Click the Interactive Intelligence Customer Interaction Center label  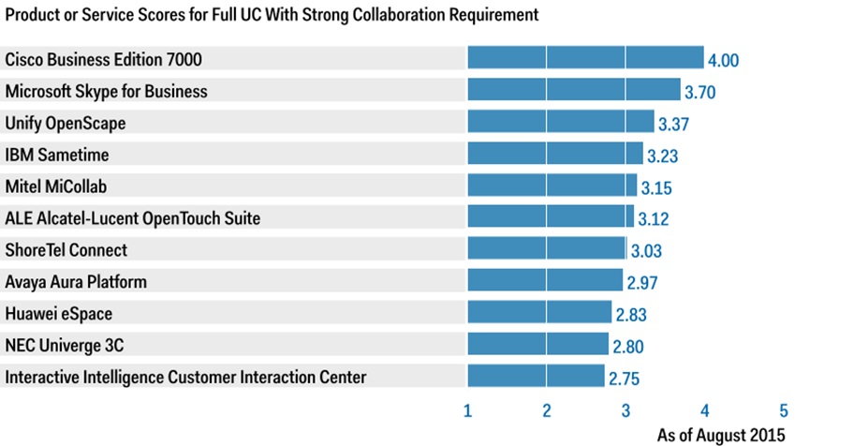185,377
